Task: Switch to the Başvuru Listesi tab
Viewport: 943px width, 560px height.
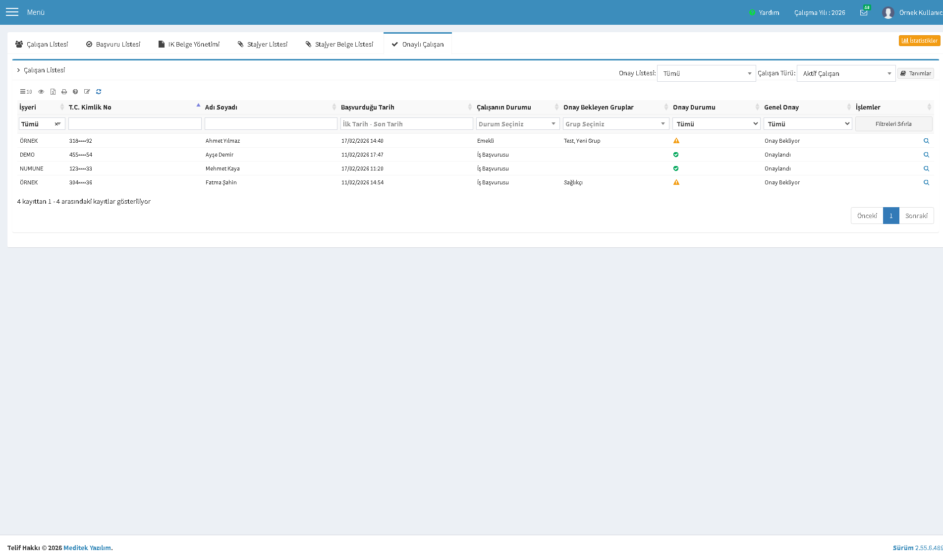Action: 113,44
